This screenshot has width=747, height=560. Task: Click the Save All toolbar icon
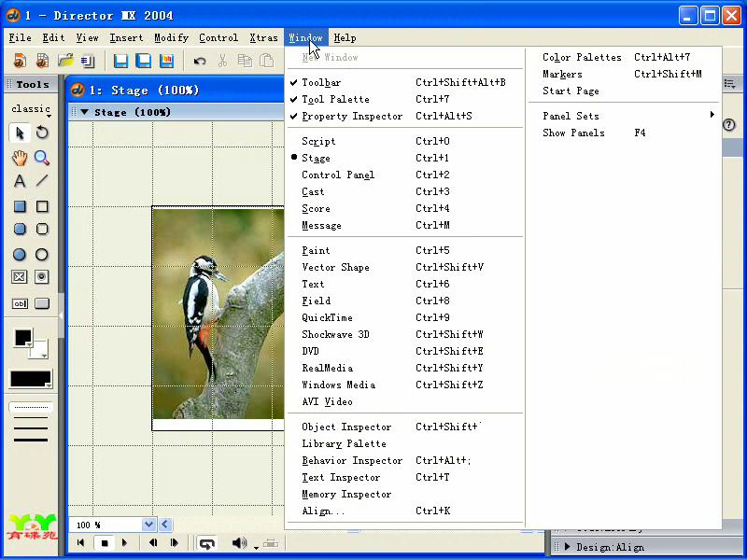coord(144,61)
